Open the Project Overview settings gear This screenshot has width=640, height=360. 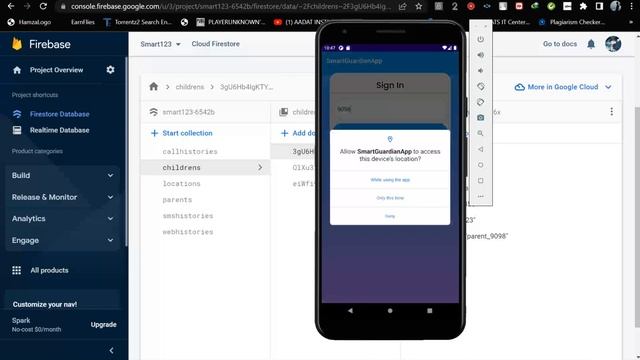coord(110,70)
